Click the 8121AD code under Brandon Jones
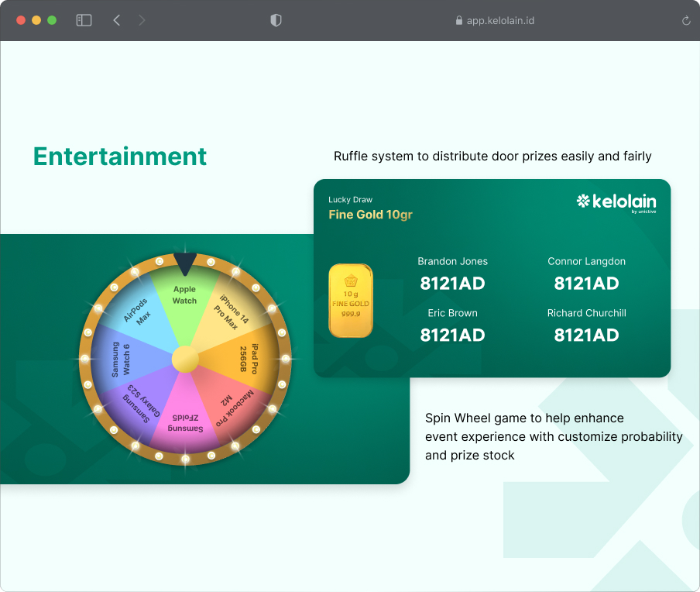Viewport: 700px width, 592px height. click(x=453, y=284)
